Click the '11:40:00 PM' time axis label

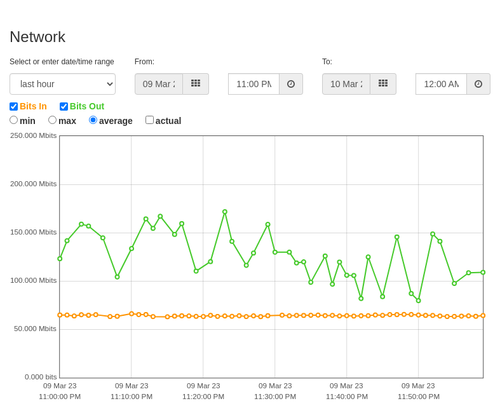pos(347,397)
